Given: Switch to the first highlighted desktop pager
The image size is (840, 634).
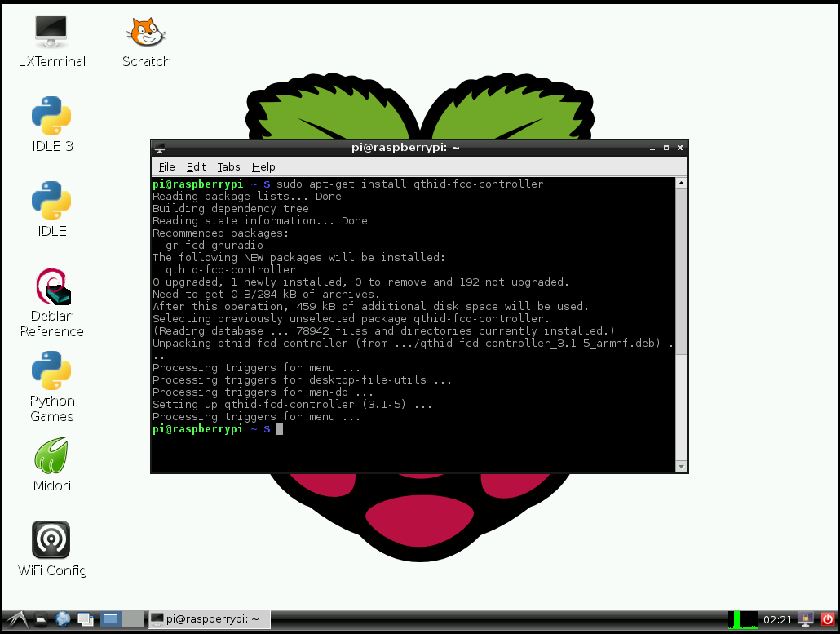Looking at the screenshot, I should pos(110,619).
